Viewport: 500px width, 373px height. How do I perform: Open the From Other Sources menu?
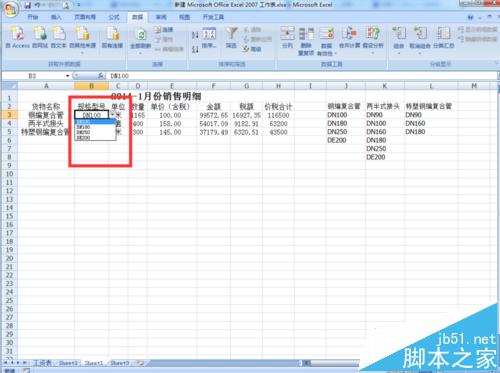tap(82, 39)
